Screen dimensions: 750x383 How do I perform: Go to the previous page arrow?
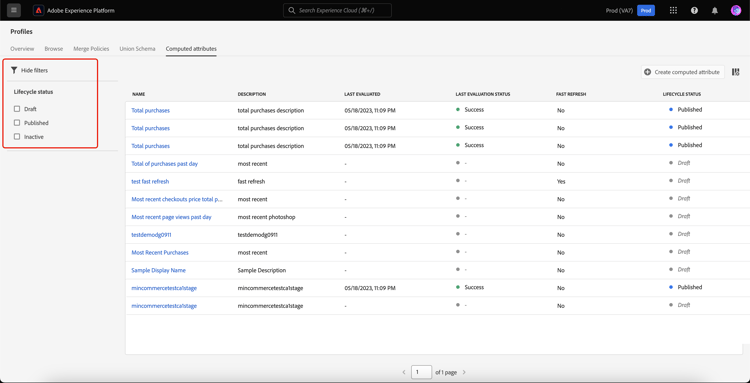404,372
